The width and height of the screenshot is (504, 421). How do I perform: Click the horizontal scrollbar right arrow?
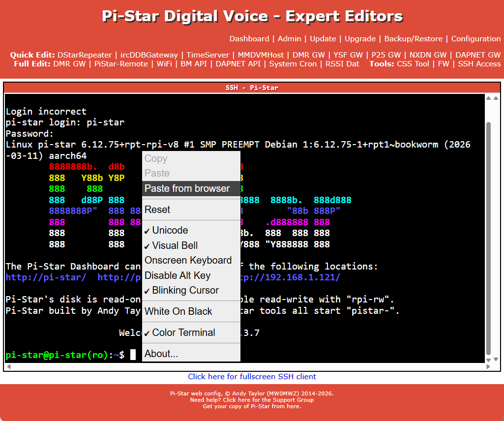488,366
